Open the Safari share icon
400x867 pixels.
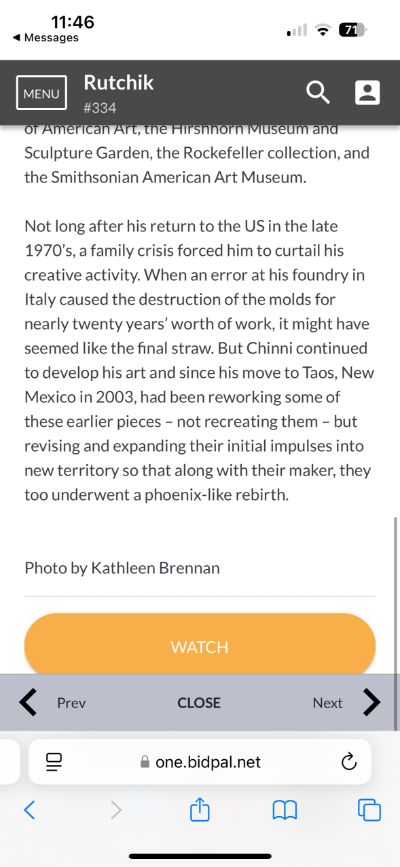pyautogui.click(x=200, y=810)
